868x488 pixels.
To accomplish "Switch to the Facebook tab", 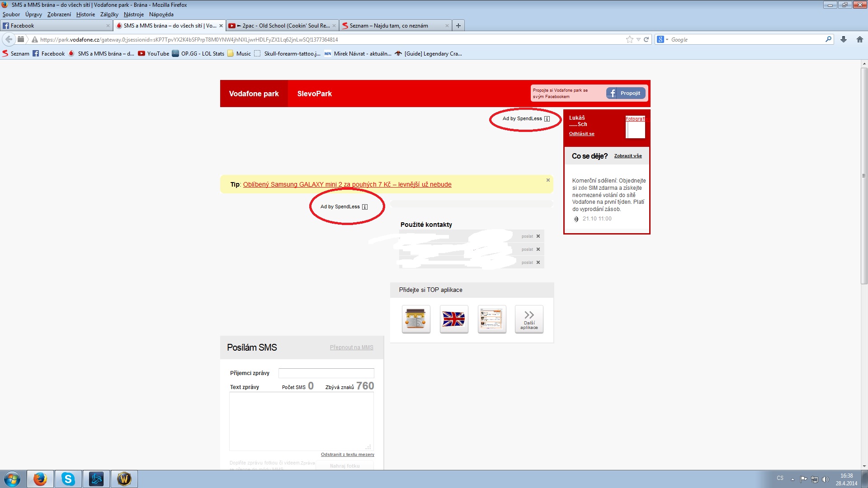I will (54, 26).
